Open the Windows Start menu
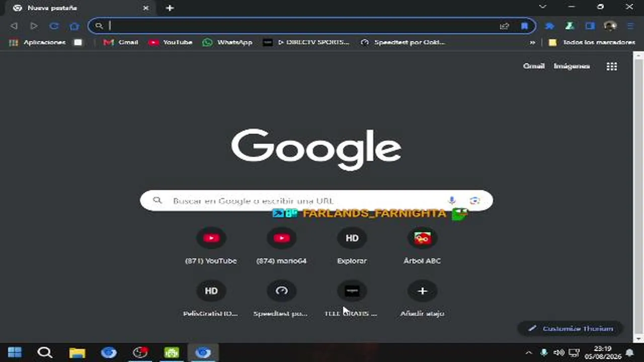Viewport: 644px width, 362px height. (x=15, y=352)
